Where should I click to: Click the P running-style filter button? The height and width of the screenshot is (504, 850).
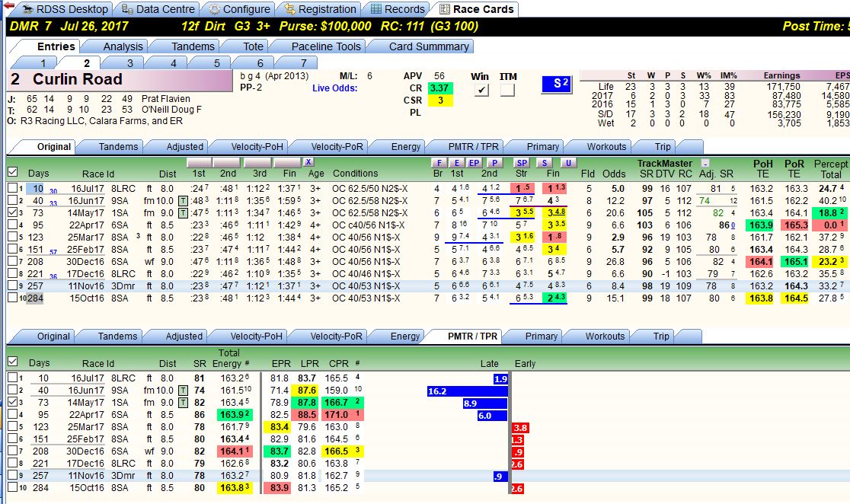click(x=494, y=163)
